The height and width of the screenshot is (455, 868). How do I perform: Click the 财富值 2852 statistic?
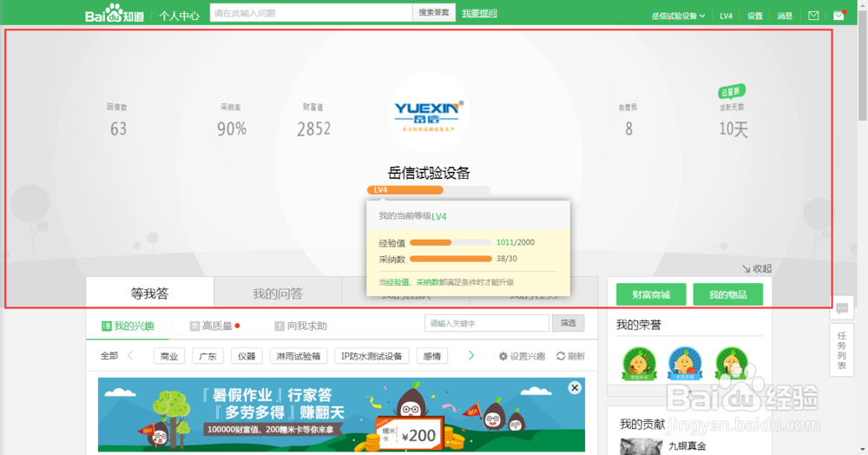click(x=313, y=120)
